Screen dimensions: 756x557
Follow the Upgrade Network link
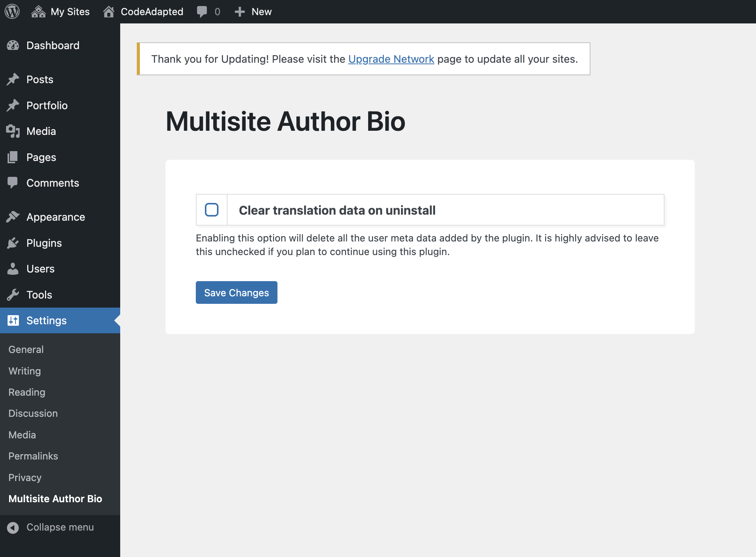tap(391, 59)
